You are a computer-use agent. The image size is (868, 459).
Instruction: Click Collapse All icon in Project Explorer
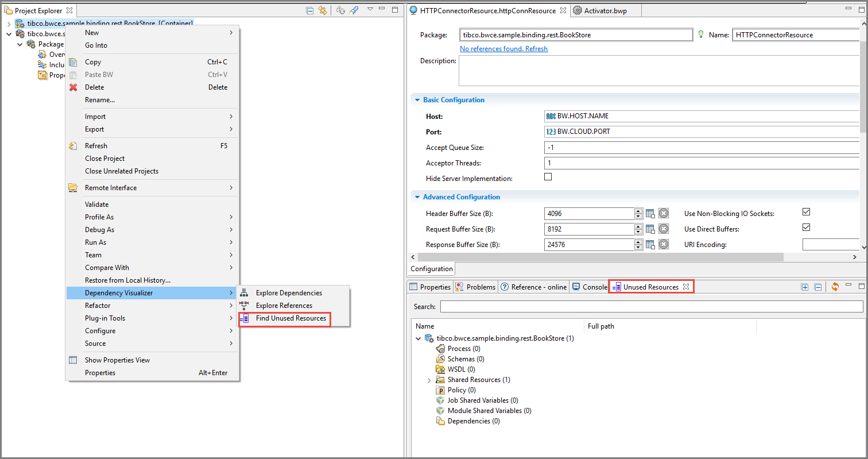coord(310,10)
